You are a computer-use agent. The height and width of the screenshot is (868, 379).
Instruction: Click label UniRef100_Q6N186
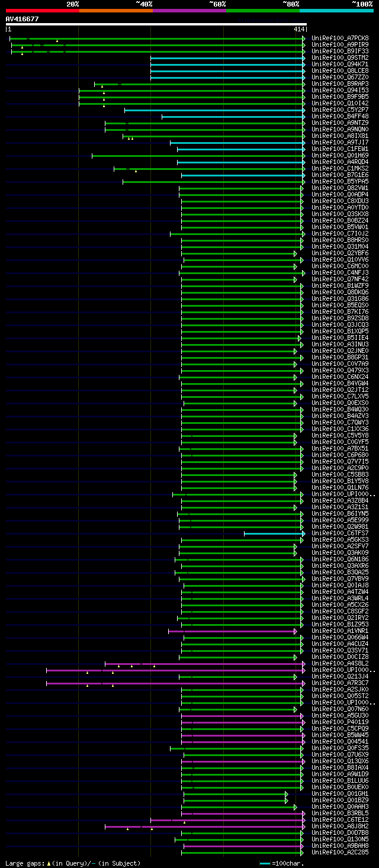[340, 559]
